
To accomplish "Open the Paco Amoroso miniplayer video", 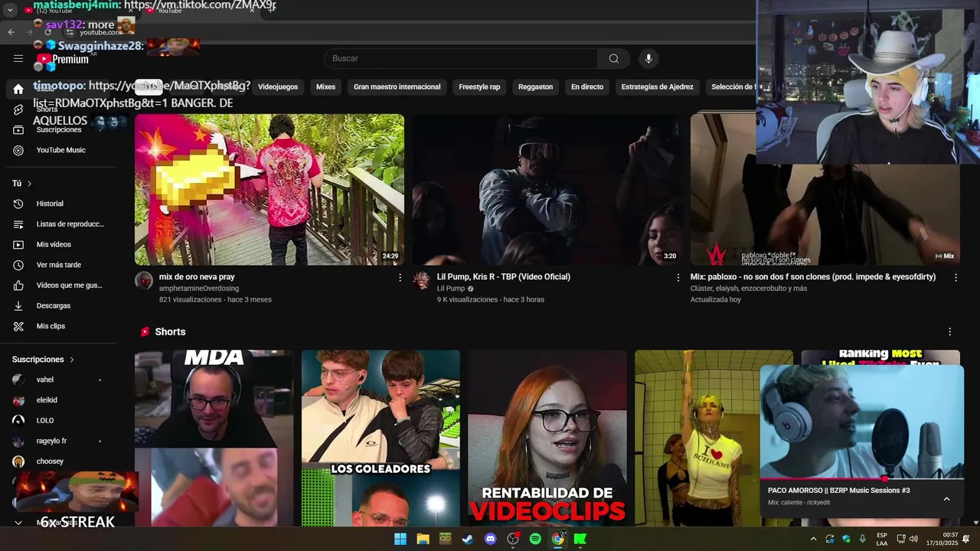I will point(861,422).
